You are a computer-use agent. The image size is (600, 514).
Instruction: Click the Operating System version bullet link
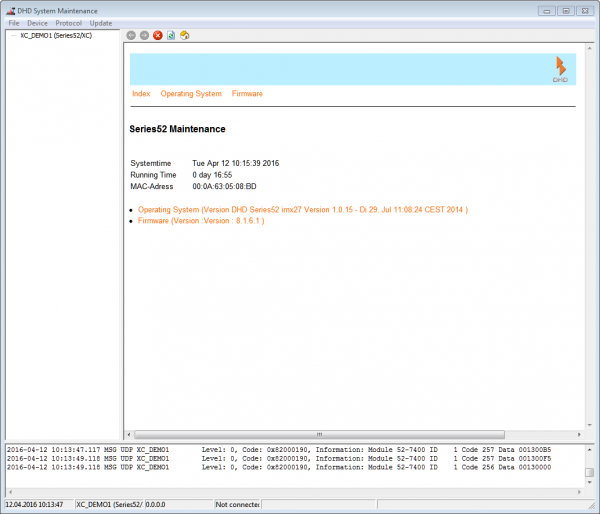coord(302,210)
